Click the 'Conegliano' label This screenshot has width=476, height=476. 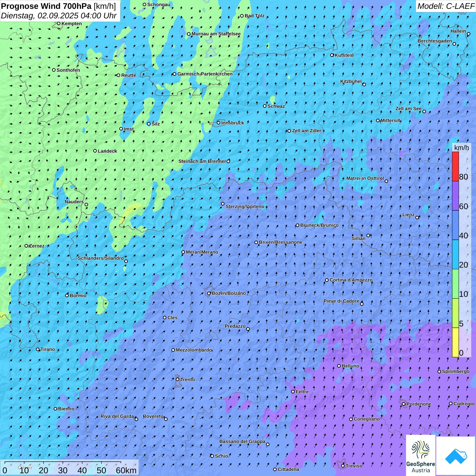coord(367,419)
